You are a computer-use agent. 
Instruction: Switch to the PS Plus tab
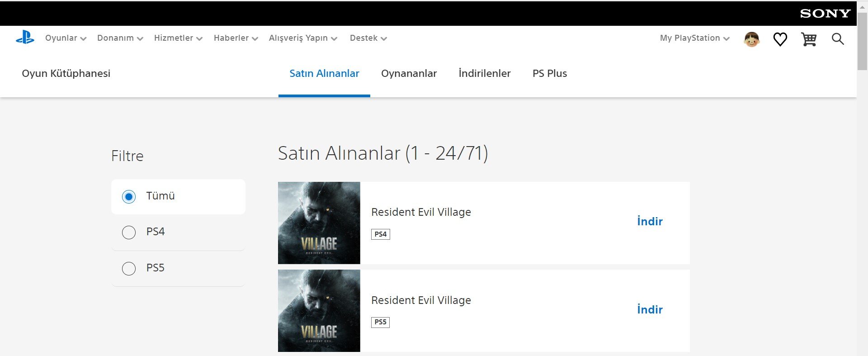(550, 73)
